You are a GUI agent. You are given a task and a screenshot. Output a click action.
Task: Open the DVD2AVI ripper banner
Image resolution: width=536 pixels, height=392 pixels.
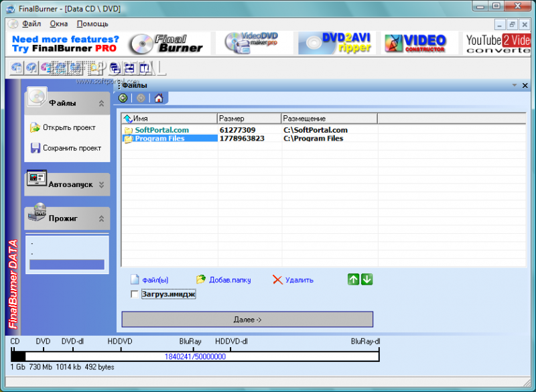point(337,43)
